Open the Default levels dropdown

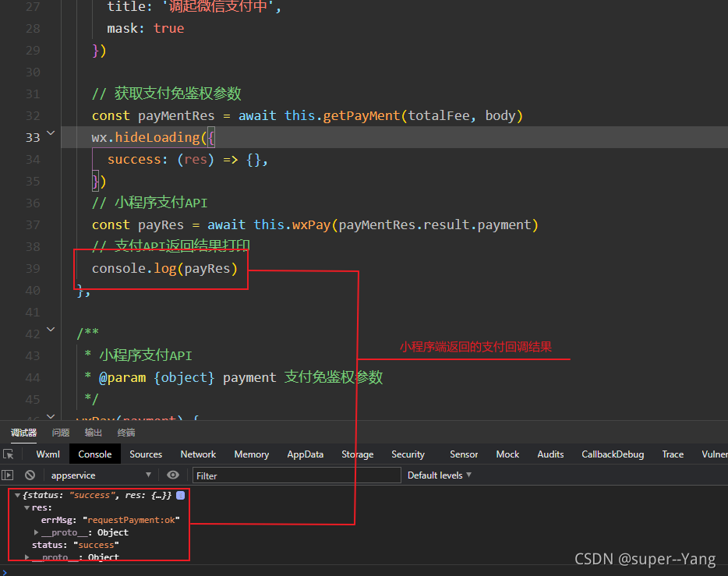[439, 475]
